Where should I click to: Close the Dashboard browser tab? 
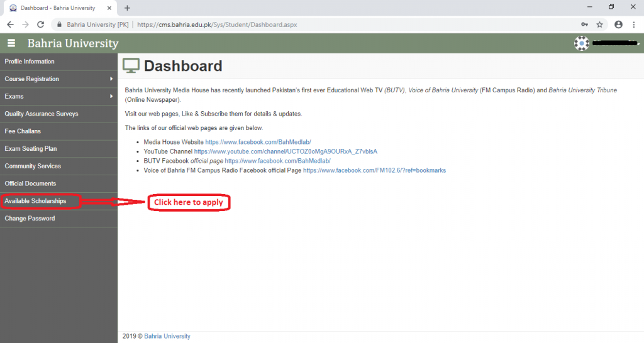(111, 8)
